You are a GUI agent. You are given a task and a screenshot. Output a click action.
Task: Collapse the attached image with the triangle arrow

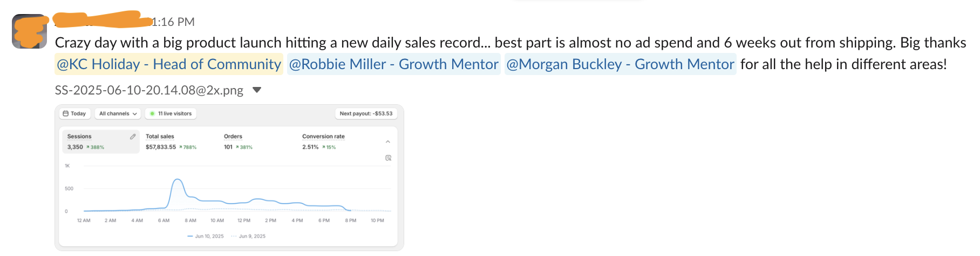pos(257,90)
